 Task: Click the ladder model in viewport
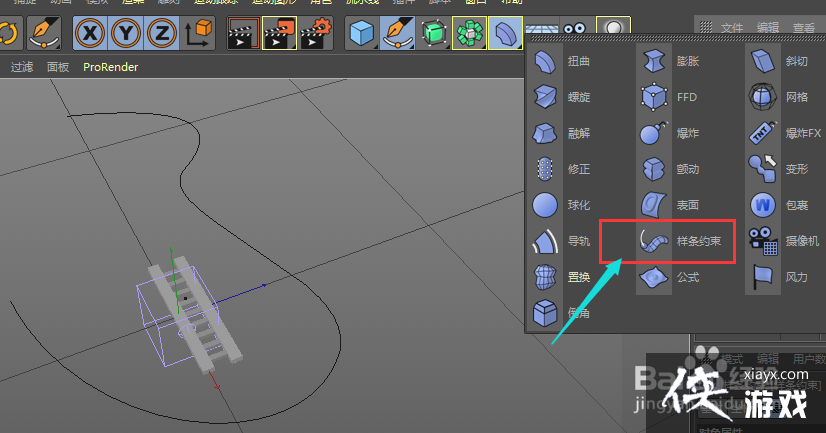(196, 316)
